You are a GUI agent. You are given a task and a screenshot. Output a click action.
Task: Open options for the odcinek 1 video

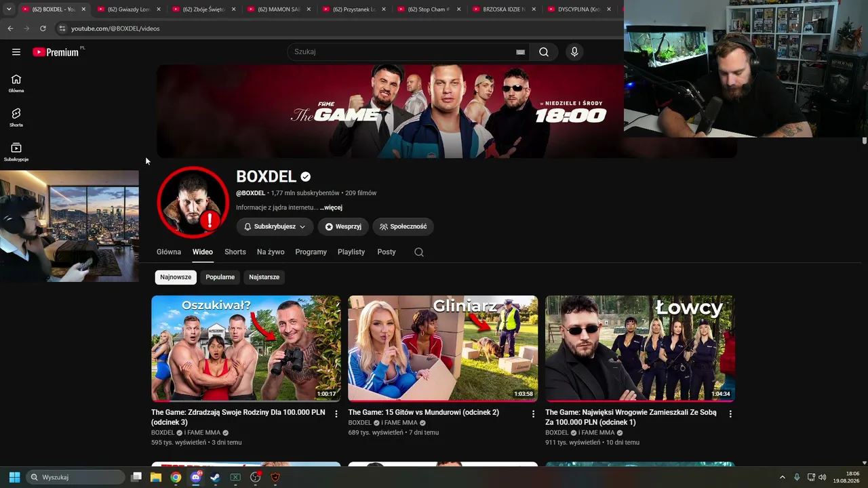pos(730,414)
